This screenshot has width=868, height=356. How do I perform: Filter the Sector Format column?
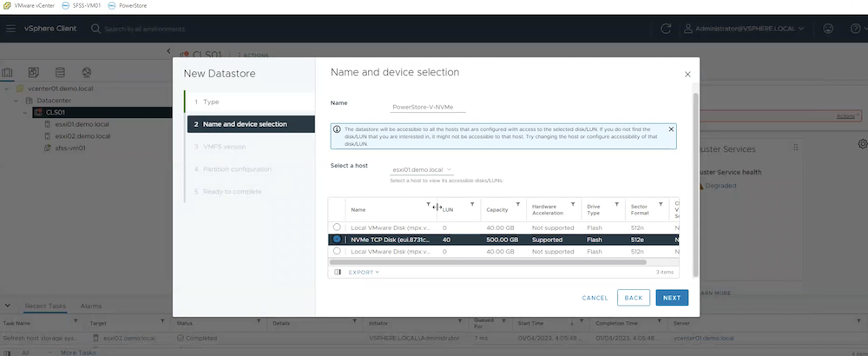[661, 204]
